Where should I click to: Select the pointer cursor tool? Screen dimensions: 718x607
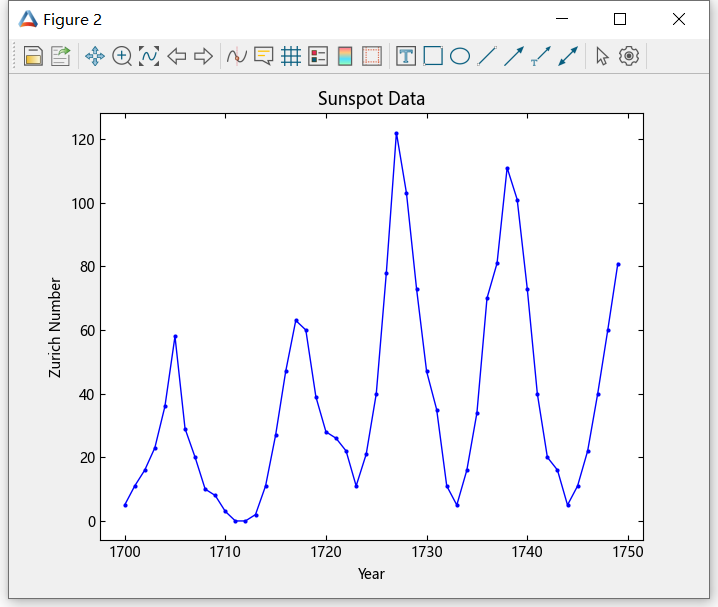pyautogui.click(x=602, y=56)
